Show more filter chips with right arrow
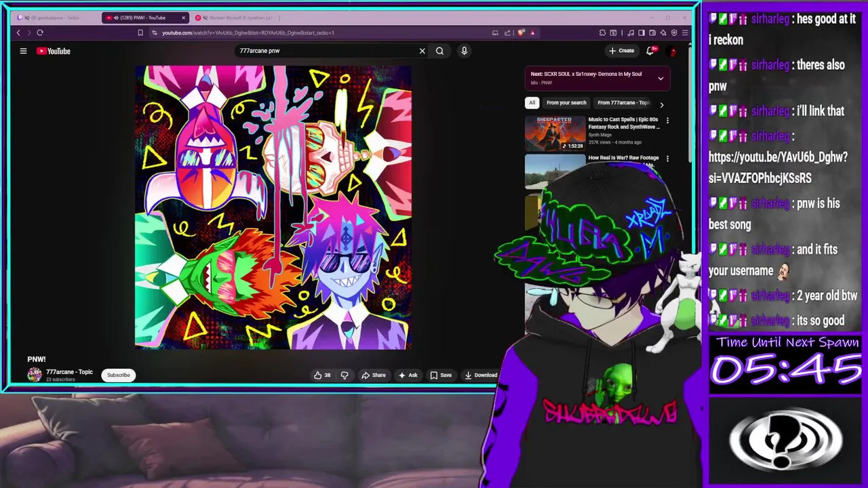Viewport: 868px width, 488px height. tap(661, 104)
